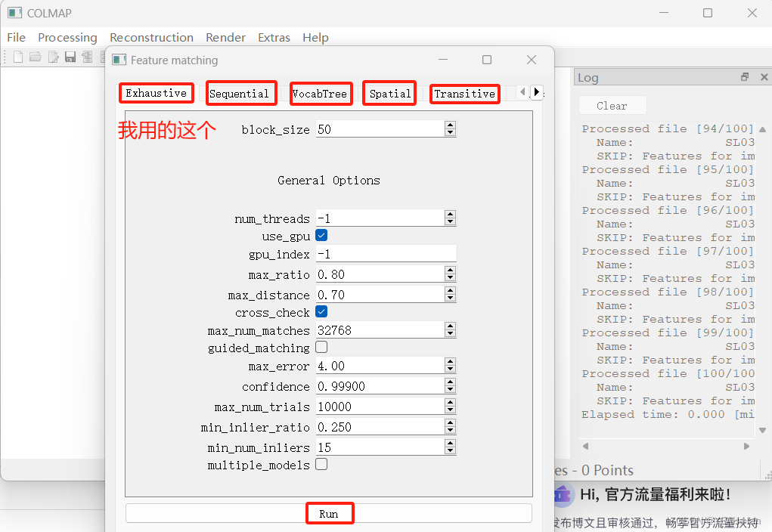
Task: Open the Processing menu
Action: click(x=67, y=37)
